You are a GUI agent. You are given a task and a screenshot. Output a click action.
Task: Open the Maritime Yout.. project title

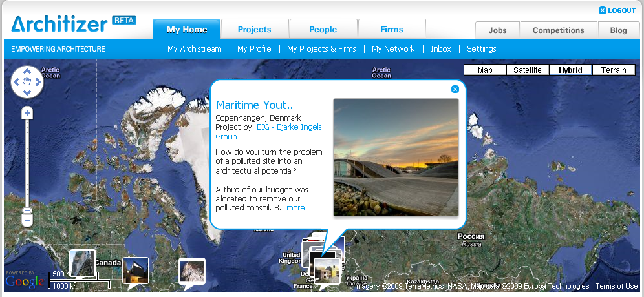point(254,105)
